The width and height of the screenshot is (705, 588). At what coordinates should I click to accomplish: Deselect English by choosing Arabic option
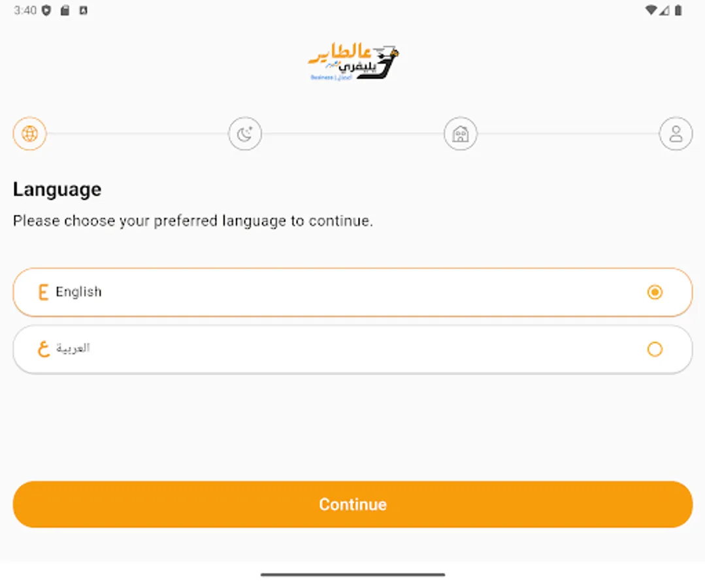(x=655, y=350)
